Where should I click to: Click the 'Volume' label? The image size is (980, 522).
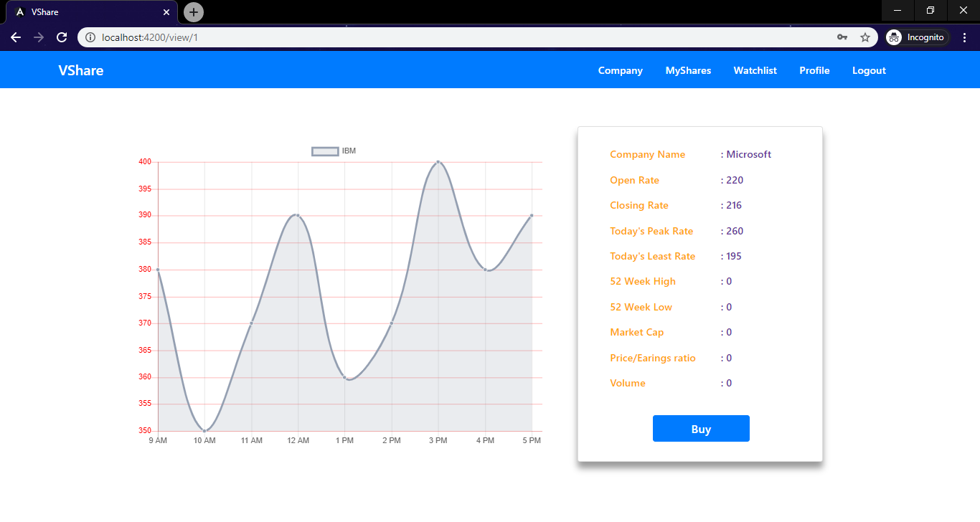click(628, 383)
